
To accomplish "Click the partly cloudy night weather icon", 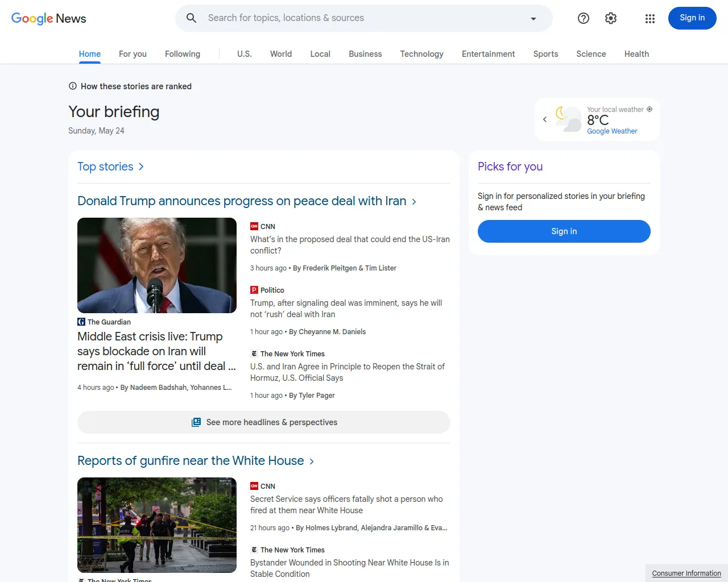I will point(568,119).
